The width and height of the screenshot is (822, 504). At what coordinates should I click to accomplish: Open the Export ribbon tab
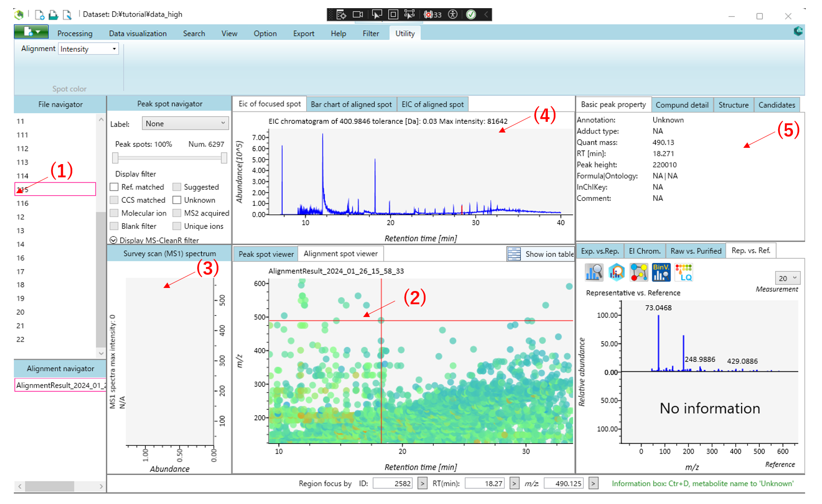(304, 34)
